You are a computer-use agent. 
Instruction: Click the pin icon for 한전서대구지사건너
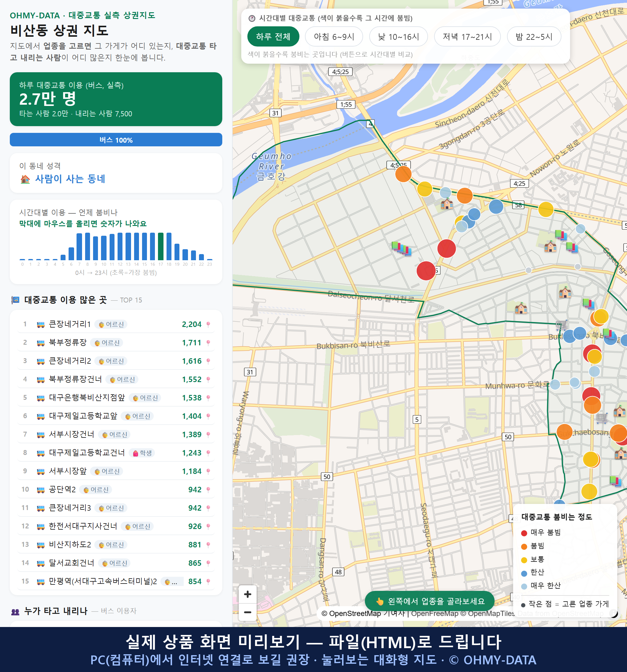tap(208, 526)
